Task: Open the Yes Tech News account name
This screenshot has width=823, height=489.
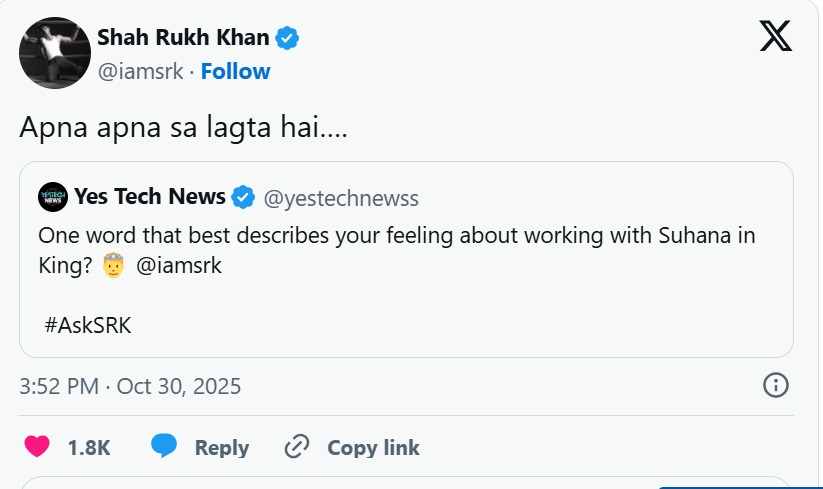Action: click(x=149, y=197)
